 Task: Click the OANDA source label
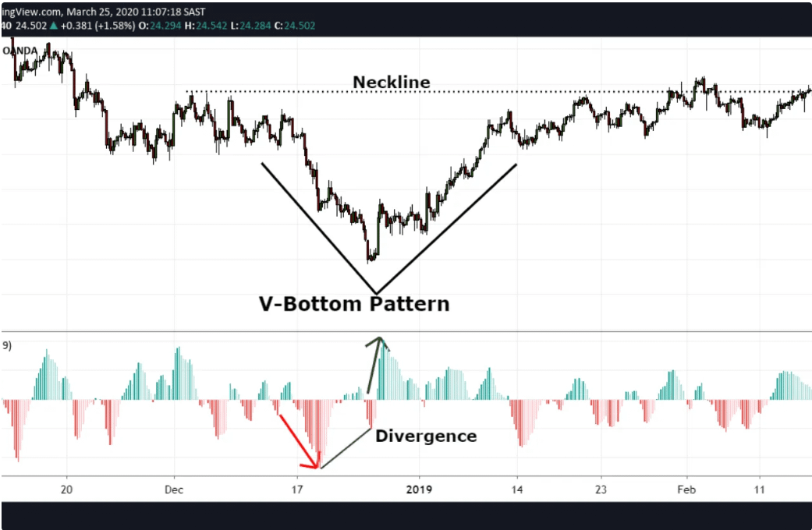[x=20, y=50]
